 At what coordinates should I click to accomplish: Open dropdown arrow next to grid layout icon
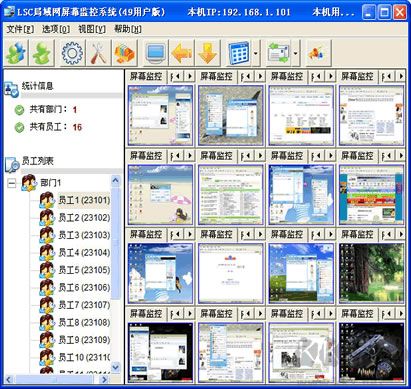pyautogui.click(x=256, y=53)
